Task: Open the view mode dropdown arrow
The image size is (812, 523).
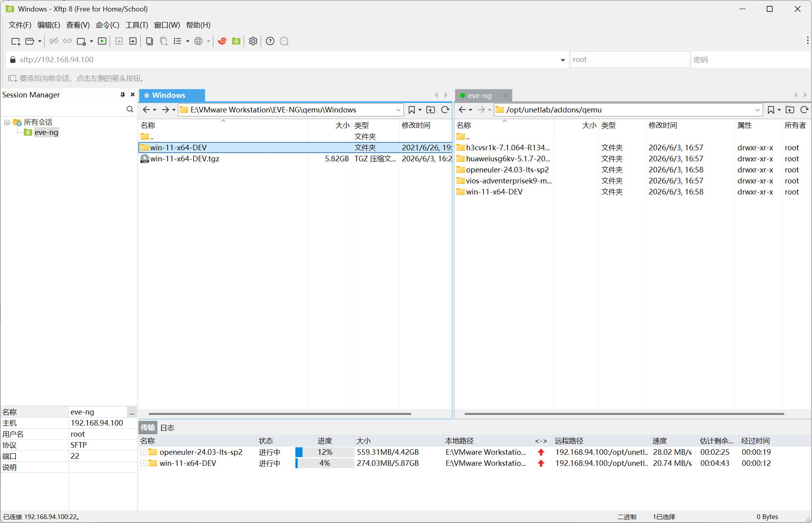Action: (188, 41)
